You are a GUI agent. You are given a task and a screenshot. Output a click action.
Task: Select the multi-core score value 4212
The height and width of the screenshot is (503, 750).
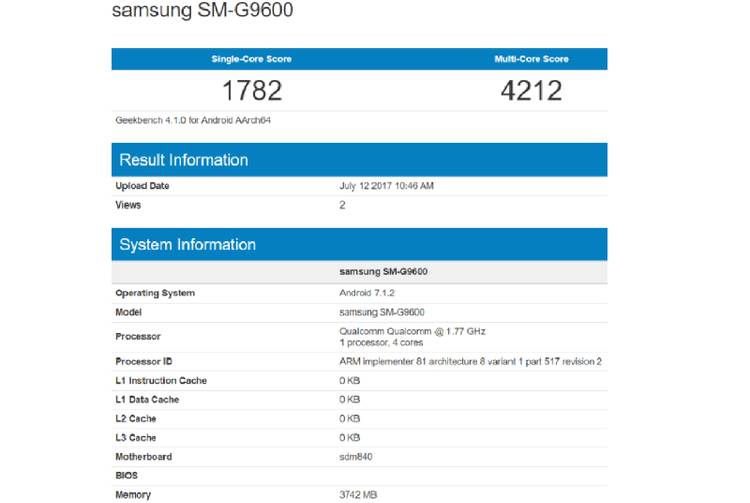click(x=531, y=91)
